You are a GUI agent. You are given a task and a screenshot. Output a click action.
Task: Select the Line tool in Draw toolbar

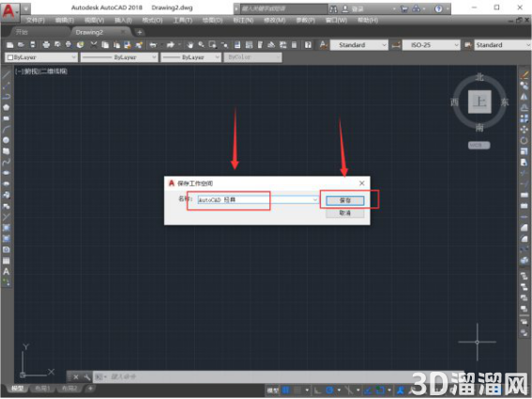(7, 75)
